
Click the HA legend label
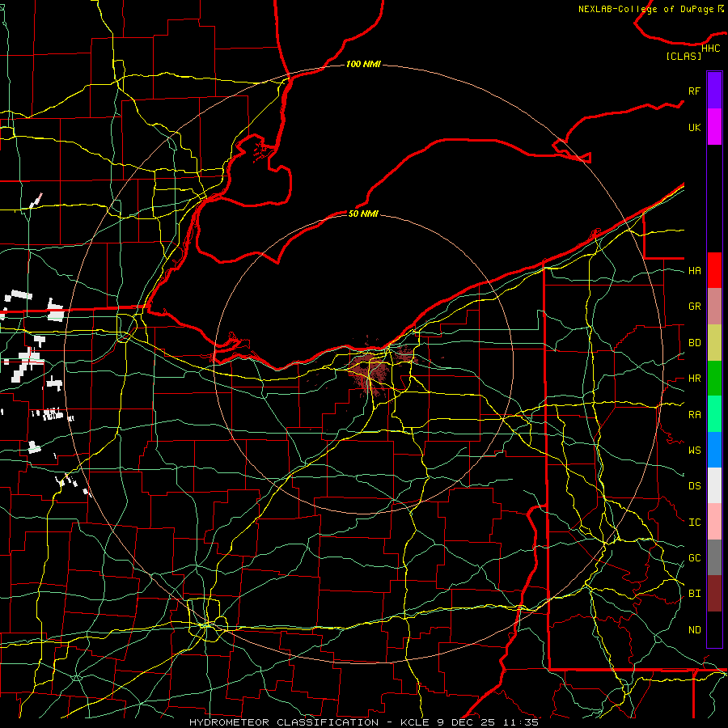point(695,271)
